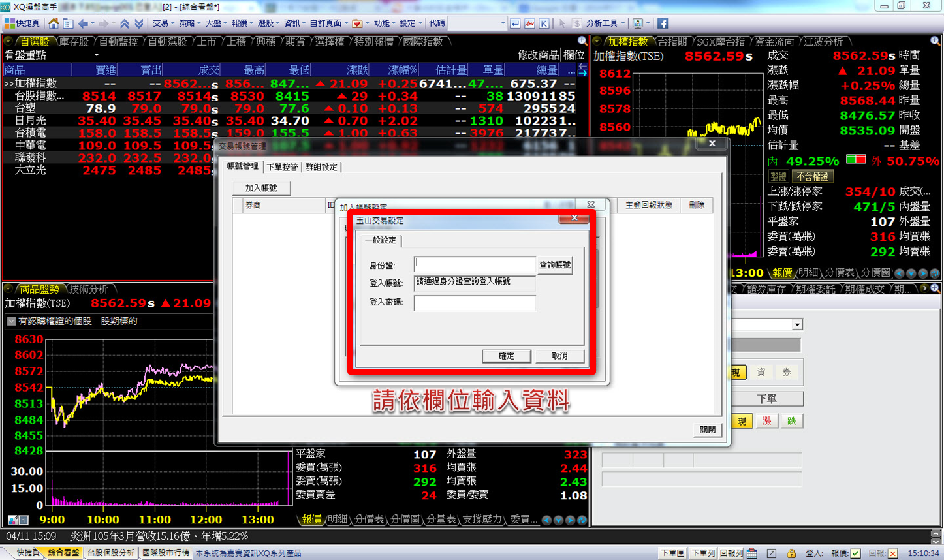Image resolution: width=944 pixels, height=560 pixels.
Task: Click the 快捷頁 icon button in the toolbar
Action: (22, 23)
